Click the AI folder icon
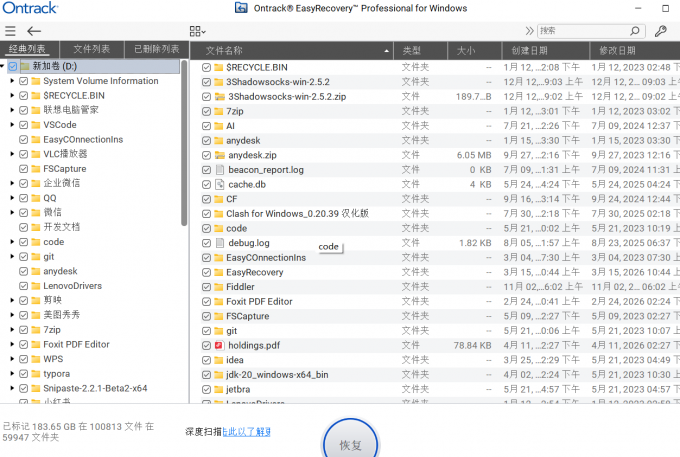 (219, 126)
